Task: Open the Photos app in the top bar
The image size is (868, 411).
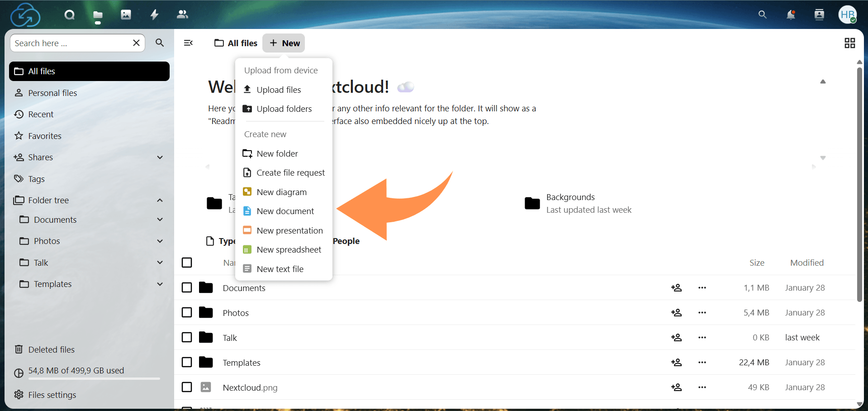Action: [x=125, y=14]
